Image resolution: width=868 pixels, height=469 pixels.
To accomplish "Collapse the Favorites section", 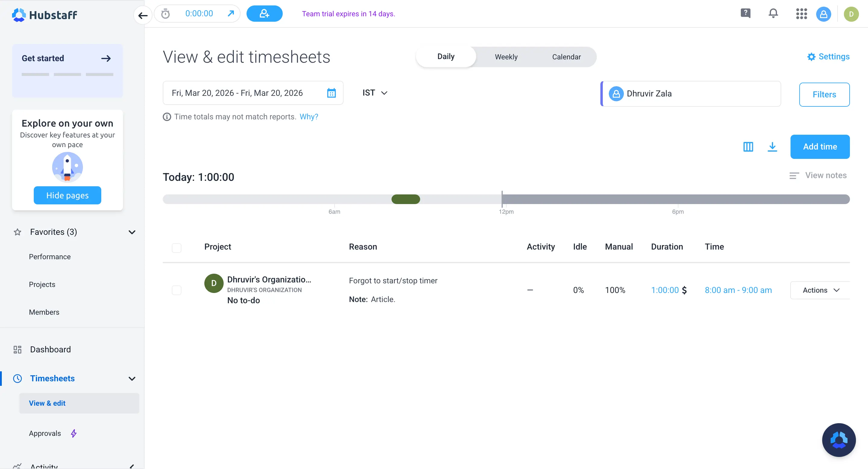I will (132, 232).
